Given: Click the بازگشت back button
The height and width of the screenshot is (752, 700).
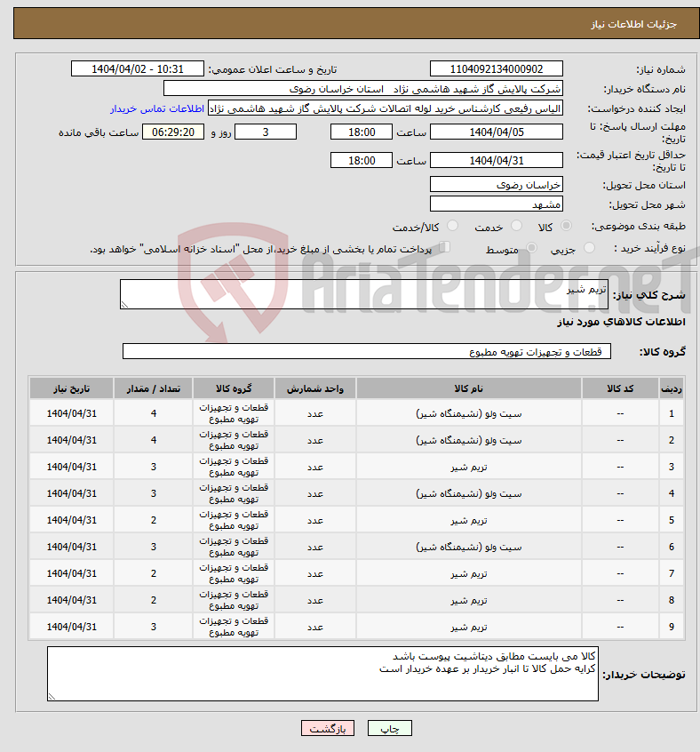Looking at the screenshot, I should pos(327,728).
